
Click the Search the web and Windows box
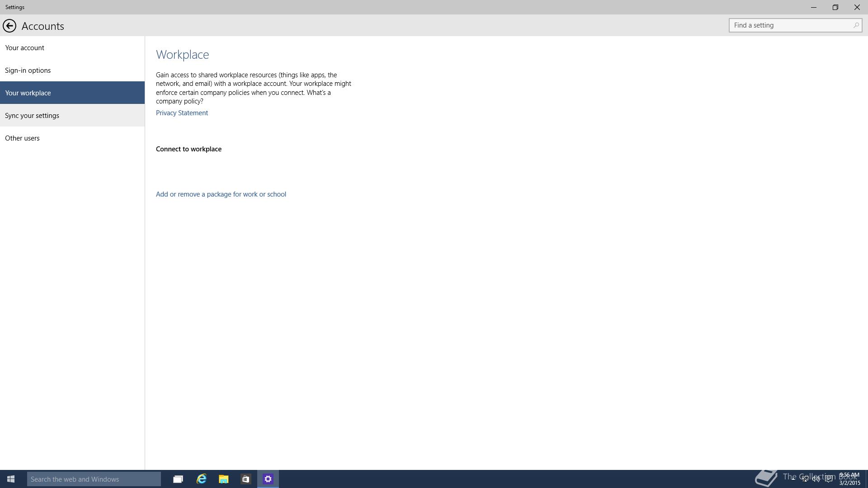pyautogui.click(x=94, y=479)
